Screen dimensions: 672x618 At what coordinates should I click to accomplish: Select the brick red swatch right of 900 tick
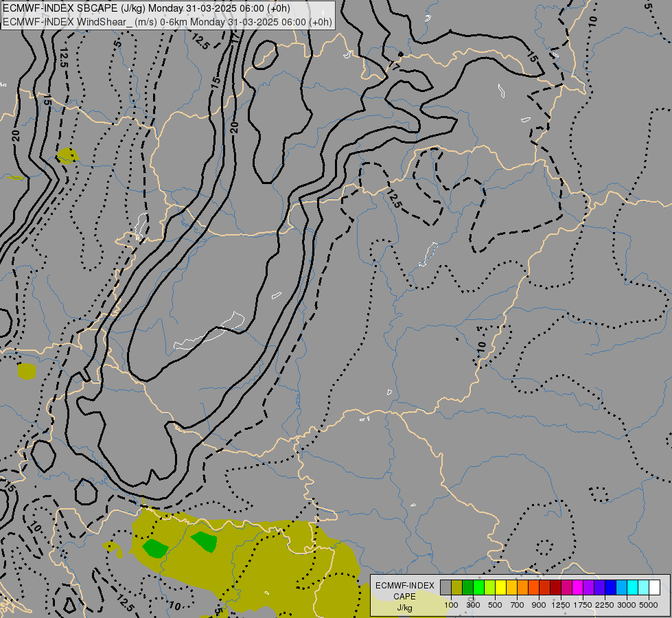point(545,587)
